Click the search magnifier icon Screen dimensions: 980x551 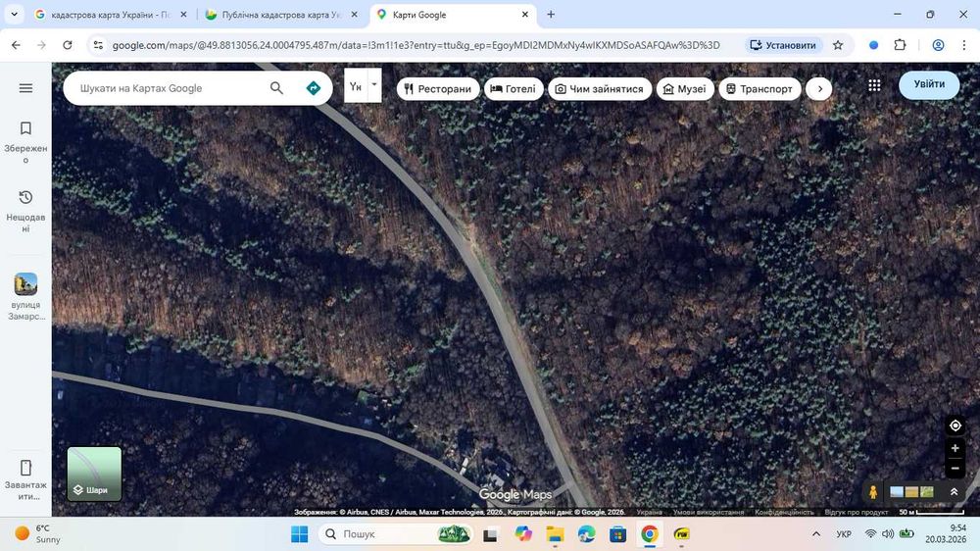click(x=276, y=88)
